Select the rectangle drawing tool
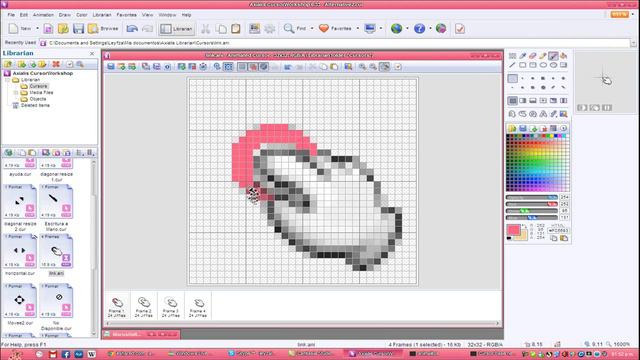640x360 pixels. [522, 65]
